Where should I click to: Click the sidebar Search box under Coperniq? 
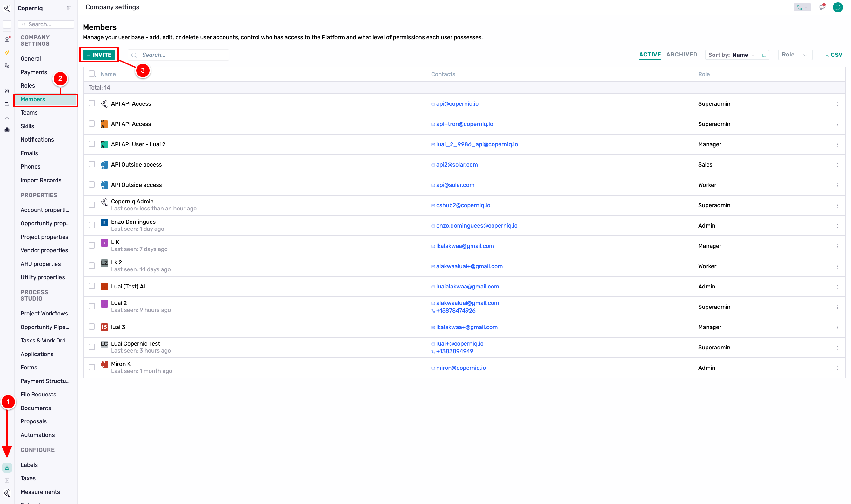pyautogui.click(x=46, y=24)
